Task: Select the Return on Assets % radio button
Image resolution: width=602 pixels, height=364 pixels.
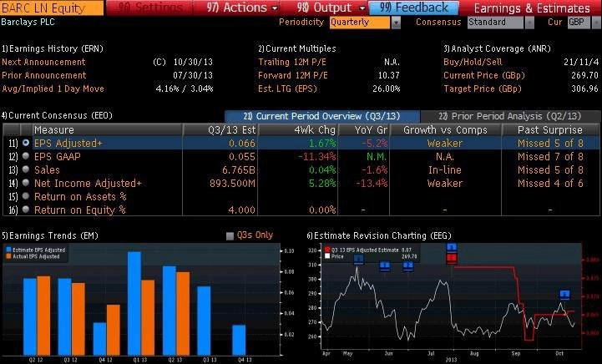Action: pyautogui.click(x=26, y=196)
